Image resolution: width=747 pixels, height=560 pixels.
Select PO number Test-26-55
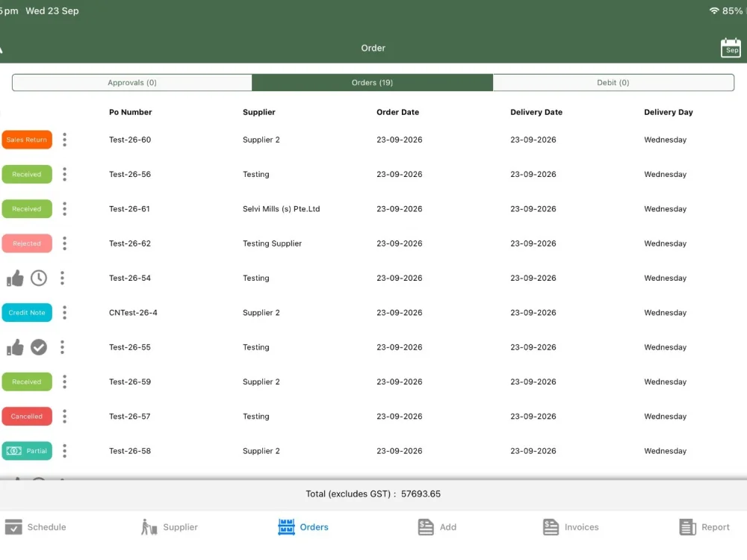coord(129,347)
